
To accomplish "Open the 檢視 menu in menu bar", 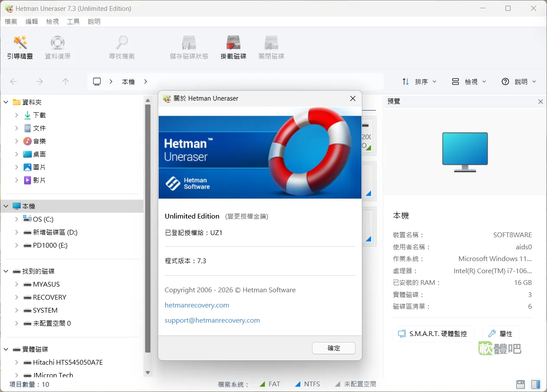I will tap(52, 21).
